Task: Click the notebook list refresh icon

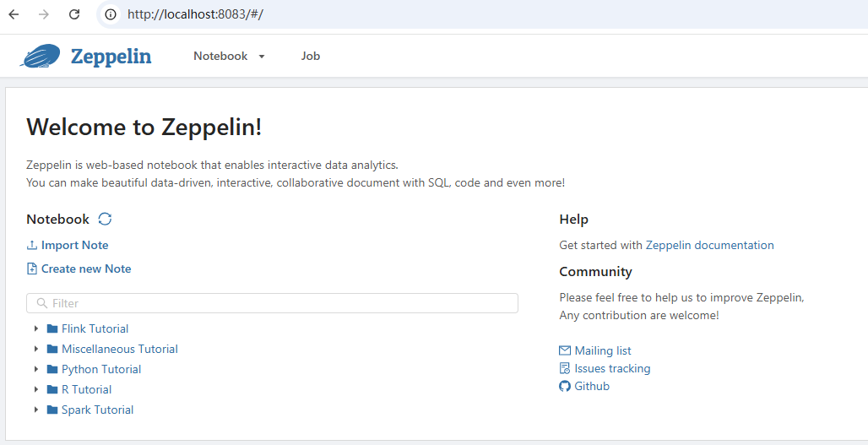Action: (105, 220)
